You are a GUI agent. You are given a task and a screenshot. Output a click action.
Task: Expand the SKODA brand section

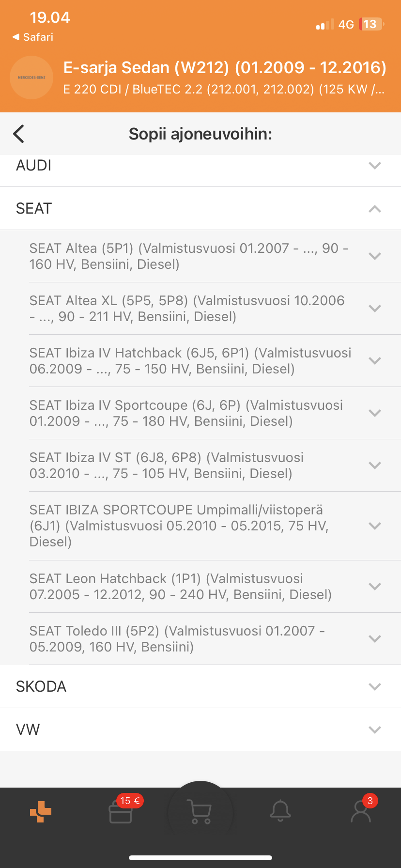(x=374, y=686)
